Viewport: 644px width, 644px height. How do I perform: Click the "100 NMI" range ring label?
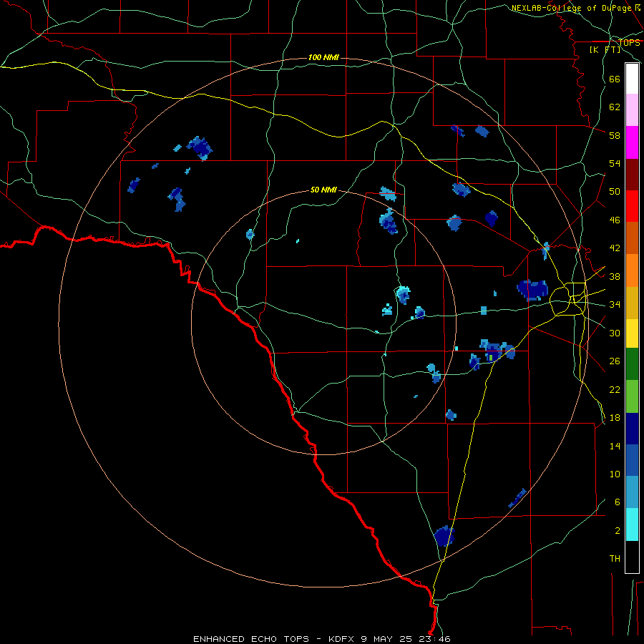[x=323, y=57]
